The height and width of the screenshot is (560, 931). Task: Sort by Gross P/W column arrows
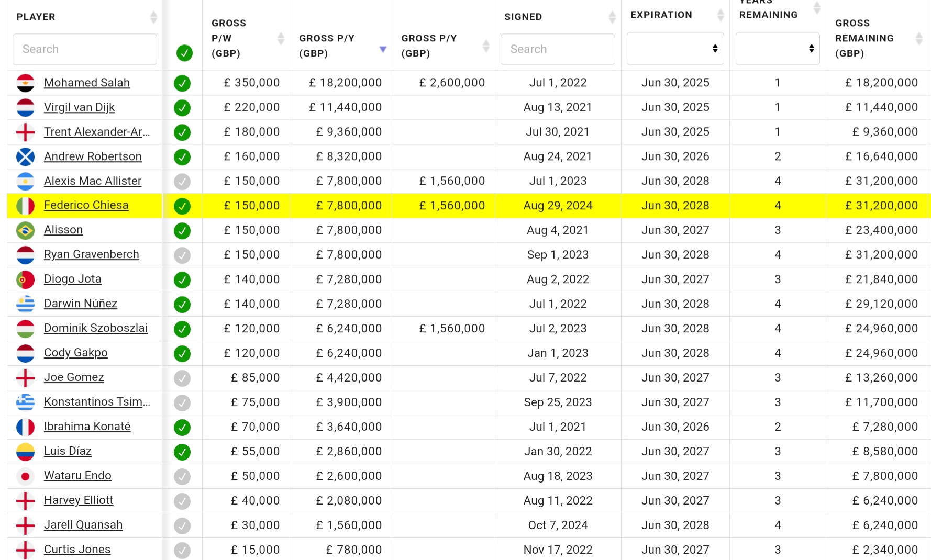(281, 38)
